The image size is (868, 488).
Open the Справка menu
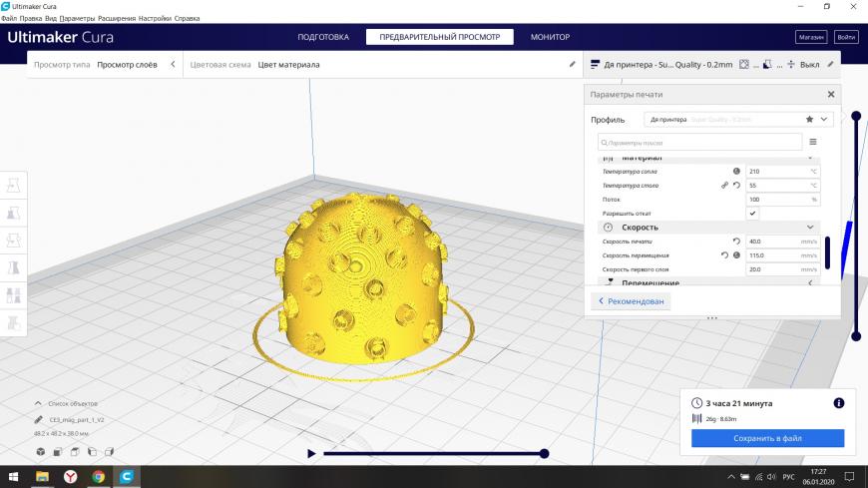(x=187, y=18)
